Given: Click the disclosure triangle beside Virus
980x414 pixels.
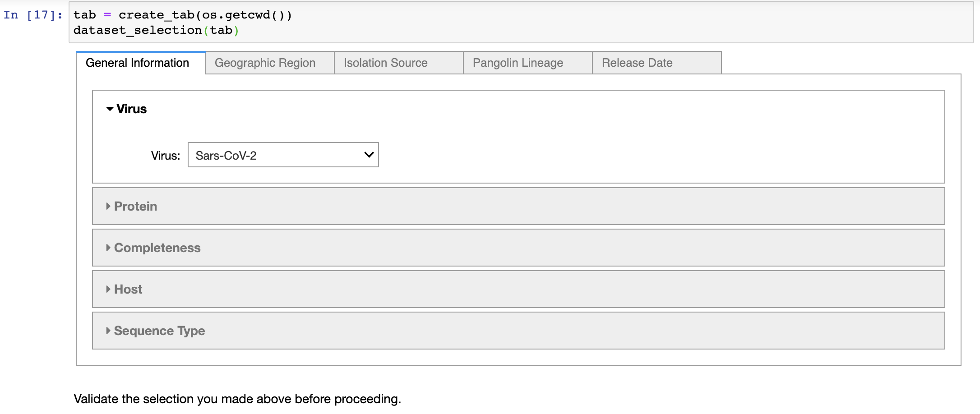Looking at the screenshot, I should tap(109, 109).
